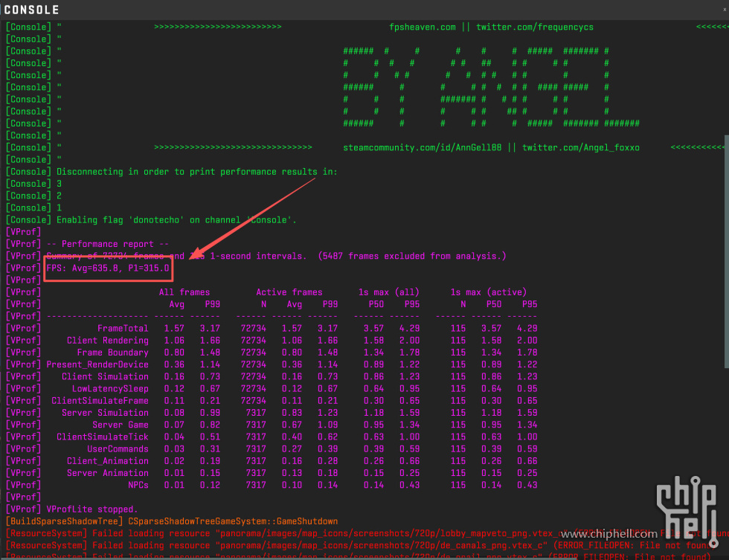Click the Client Rendering row label

coord(108,341)
